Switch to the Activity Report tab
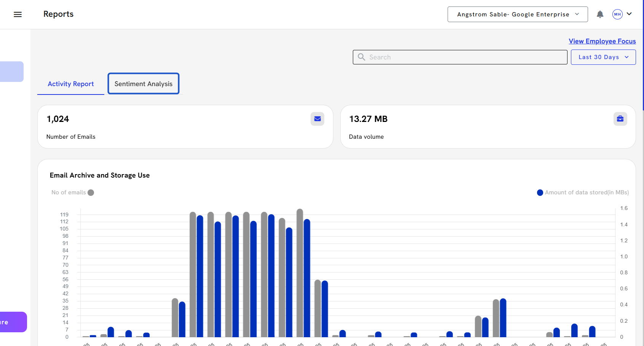 [71, 84]
